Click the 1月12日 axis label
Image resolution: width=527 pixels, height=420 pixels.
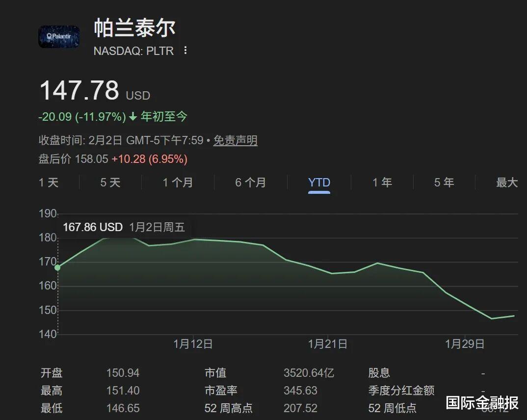pos(193,344)
